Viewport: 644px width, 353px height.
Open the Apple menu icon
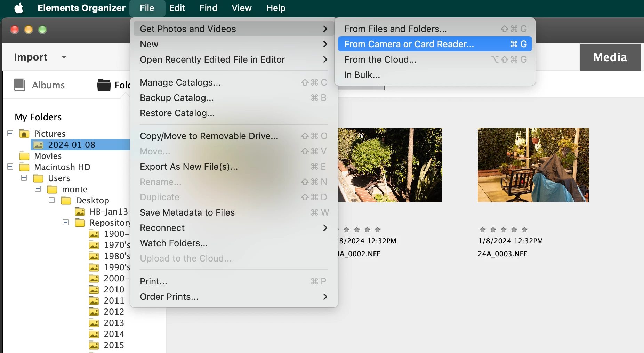click(x=19, y=8)
